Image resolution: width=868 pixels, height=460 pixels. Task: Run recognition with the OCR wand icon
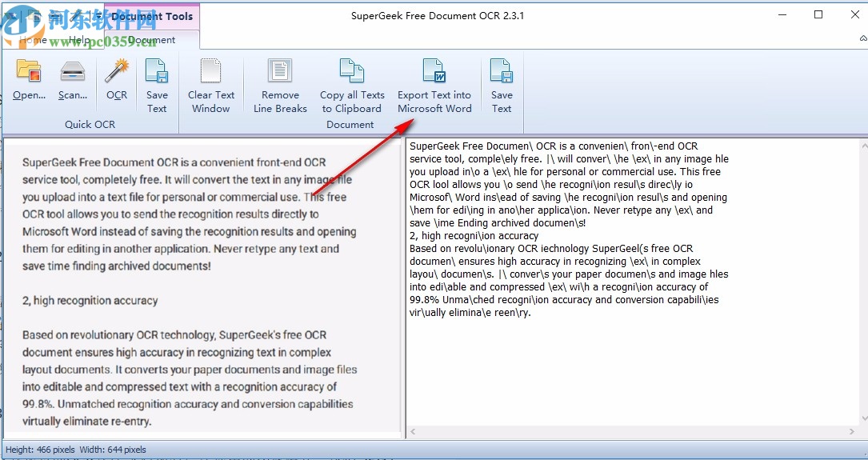[117, 80]
